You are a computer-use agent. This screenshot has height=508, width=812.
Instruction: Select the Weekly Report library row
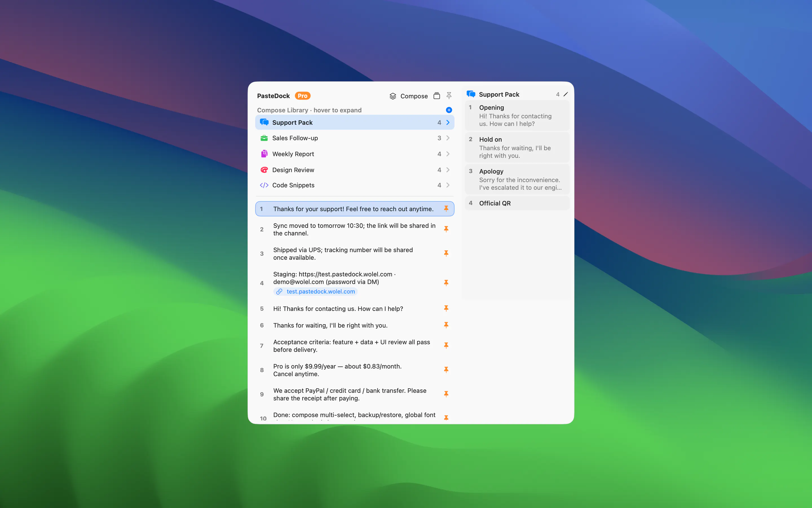coord(355,154)
